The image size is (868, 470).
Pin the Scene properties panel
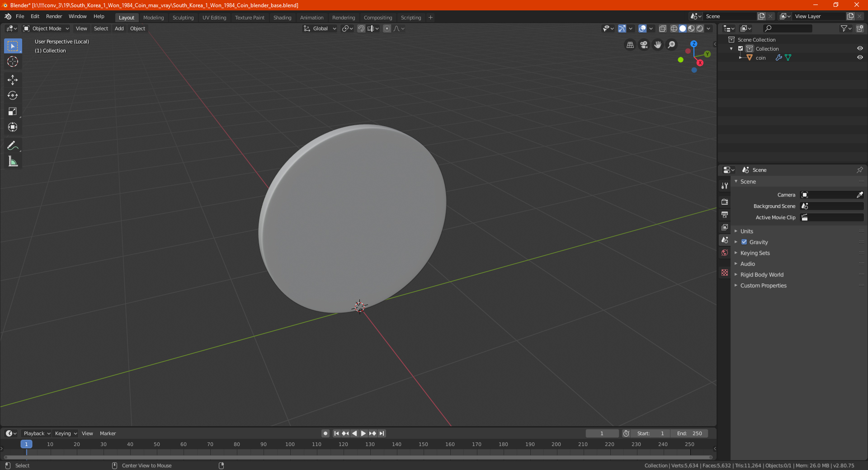click(859, 170)
